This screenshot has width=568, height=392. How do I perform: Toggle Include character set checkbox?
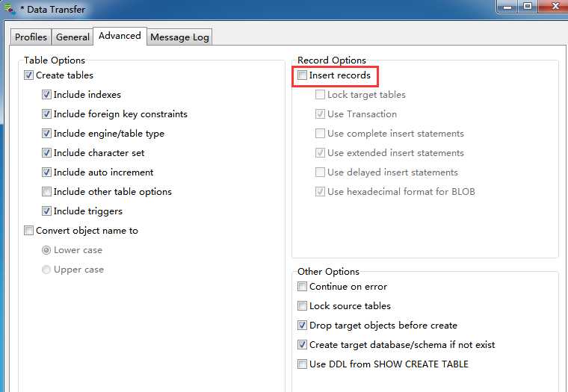[46, 153]
